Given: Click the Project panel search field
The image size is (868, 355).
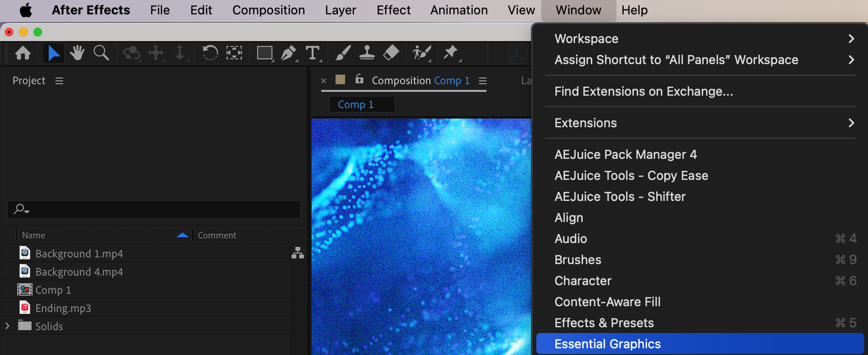Looking at the screenshot, I should coord(154,210).
